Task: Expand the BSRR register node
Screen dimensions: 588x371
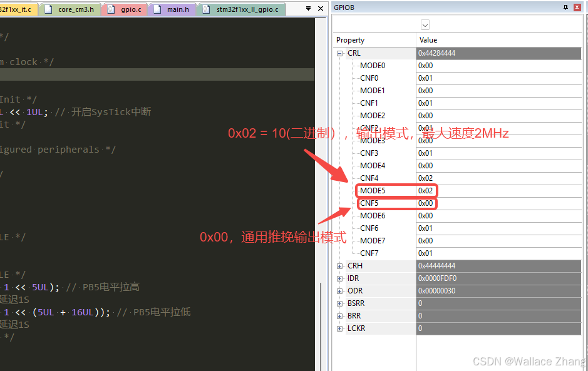Action: coord(339,303)
